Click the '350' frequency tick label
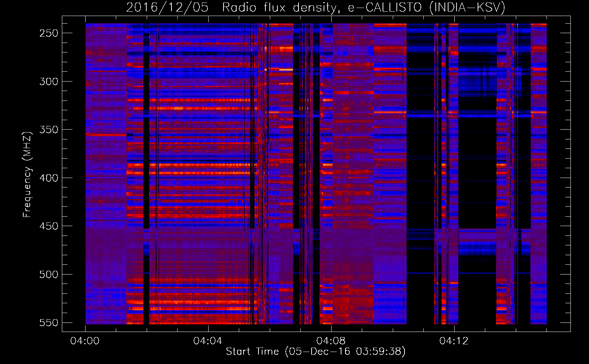The image size is (589, 364). point(49,130)
